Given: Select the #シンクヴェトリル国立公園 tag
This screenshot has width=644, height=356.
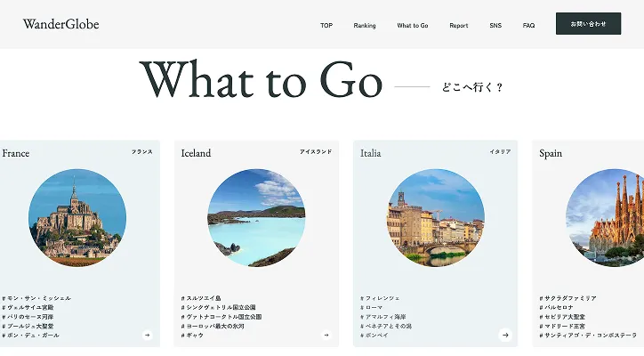Looking at the screenshot, I should pos(218,307).
